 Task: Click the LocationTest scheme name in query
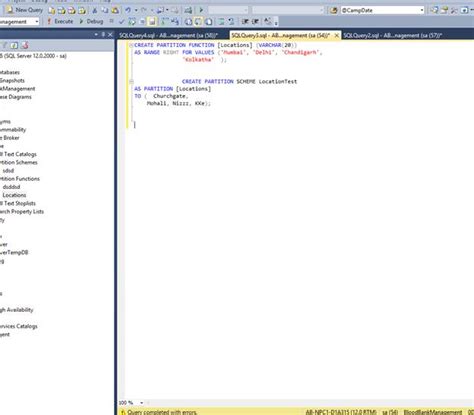click(278, 81)
